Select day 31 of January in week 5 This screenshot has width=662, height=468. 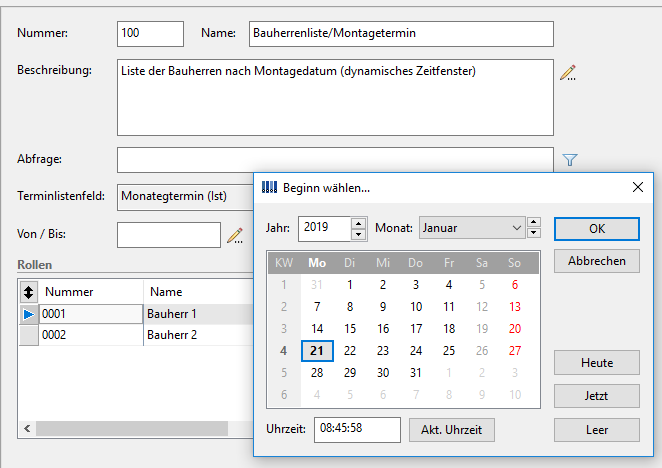415,373
